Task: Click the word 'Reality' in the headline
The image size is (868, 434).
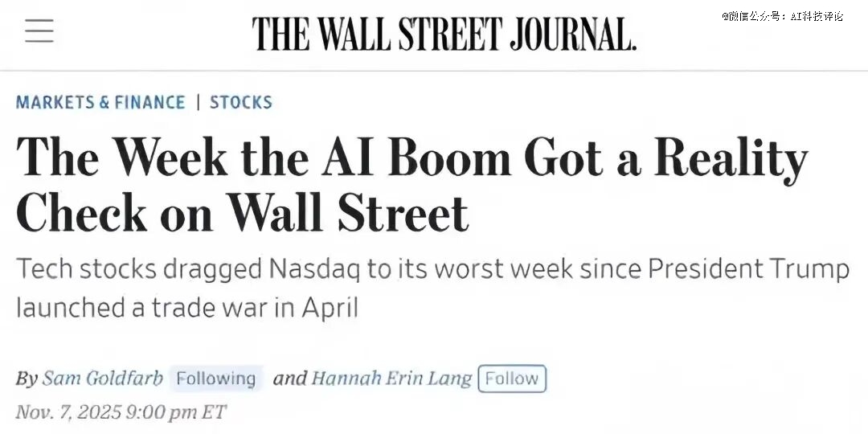Action: click(730, 158)
